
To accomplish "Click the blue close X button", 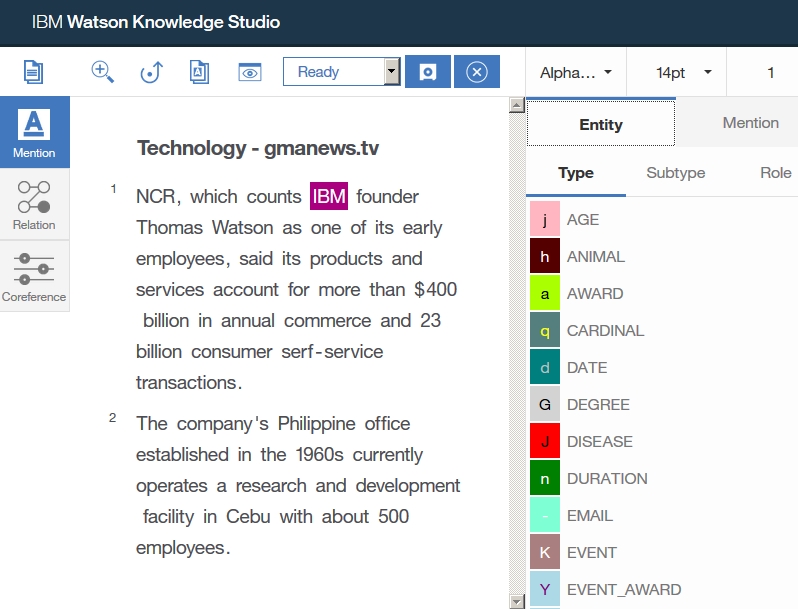I will (477, 72).
